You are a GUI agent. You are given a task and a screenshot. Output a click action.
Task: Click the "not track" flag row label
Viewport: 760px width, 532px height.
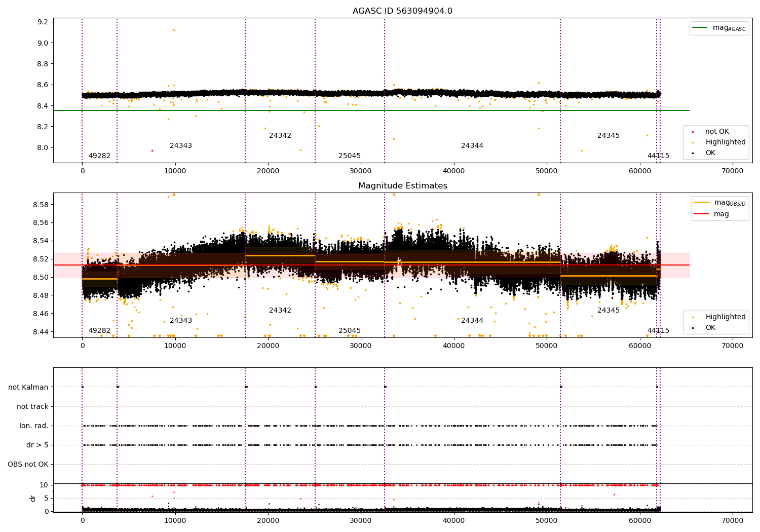tap(32, 406)
